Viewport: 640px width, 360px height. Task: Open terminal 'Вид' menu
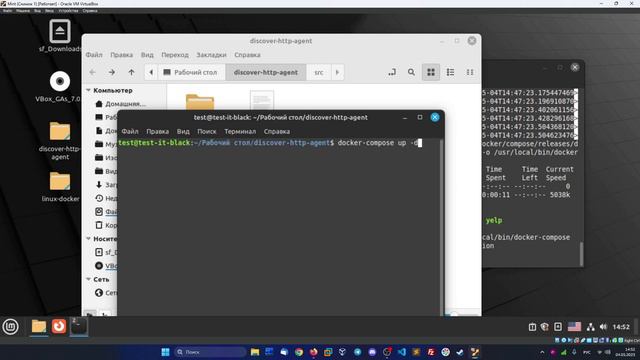coord(183,131)
